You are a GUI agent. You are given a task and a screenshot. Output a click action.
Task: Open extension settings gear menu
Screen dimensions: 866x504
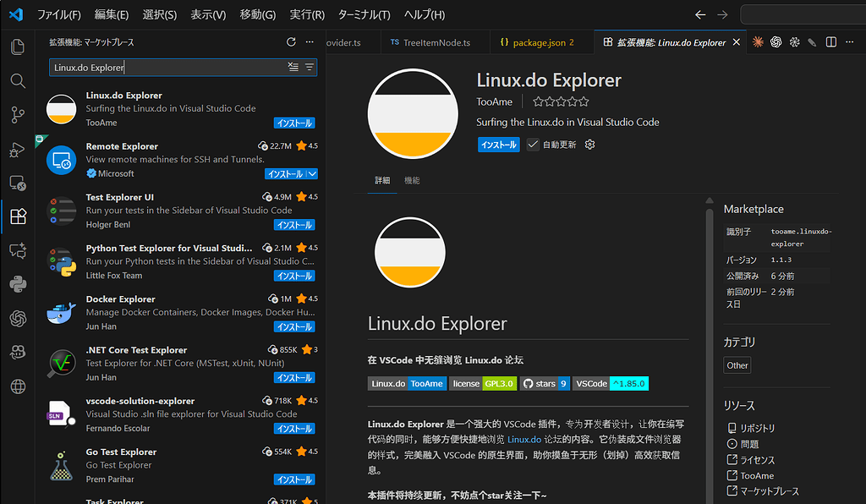589,145
